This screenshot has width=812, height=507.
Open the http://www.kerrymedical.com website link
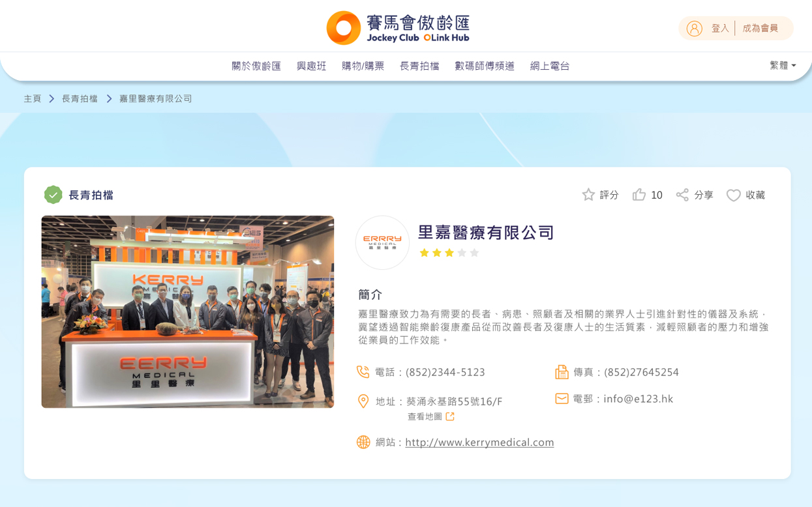pos(479,442)
